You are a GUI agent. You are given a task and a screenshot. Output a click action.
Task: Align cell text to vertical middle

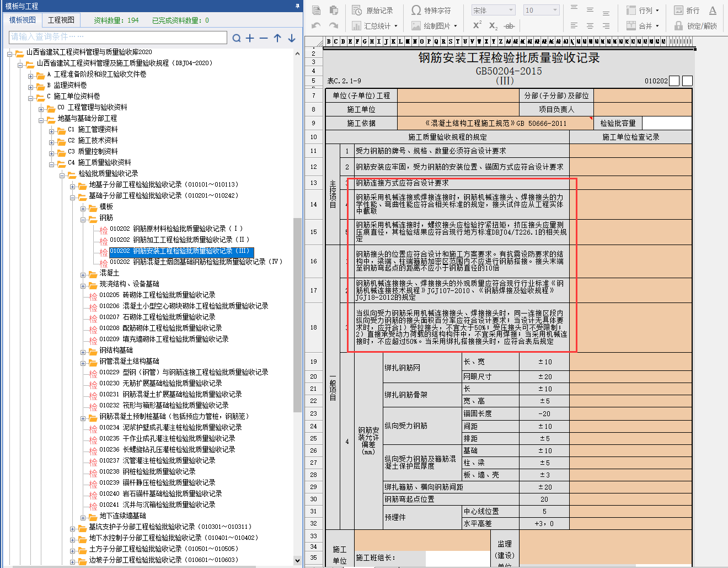pos(590,10)
